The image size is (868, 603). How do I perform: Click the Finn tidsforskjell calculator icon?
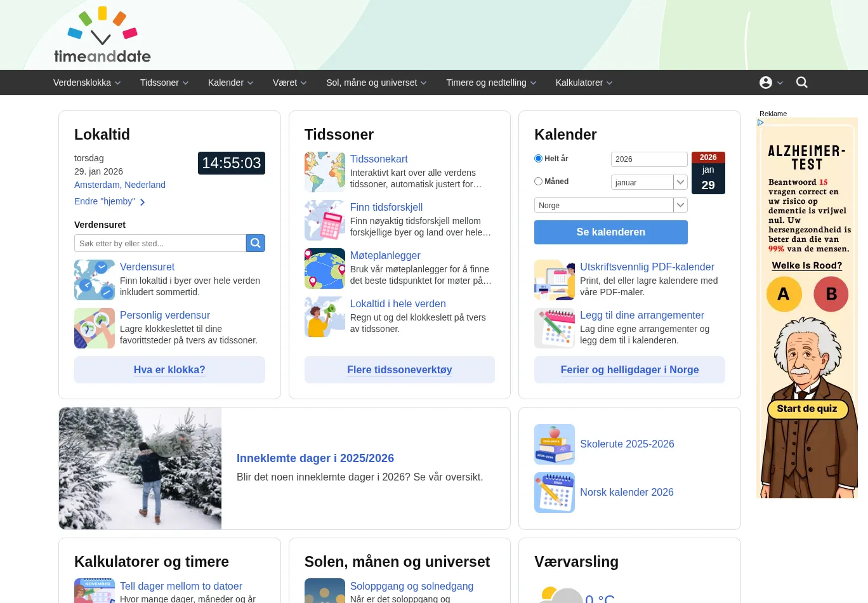tap(324, 220)
